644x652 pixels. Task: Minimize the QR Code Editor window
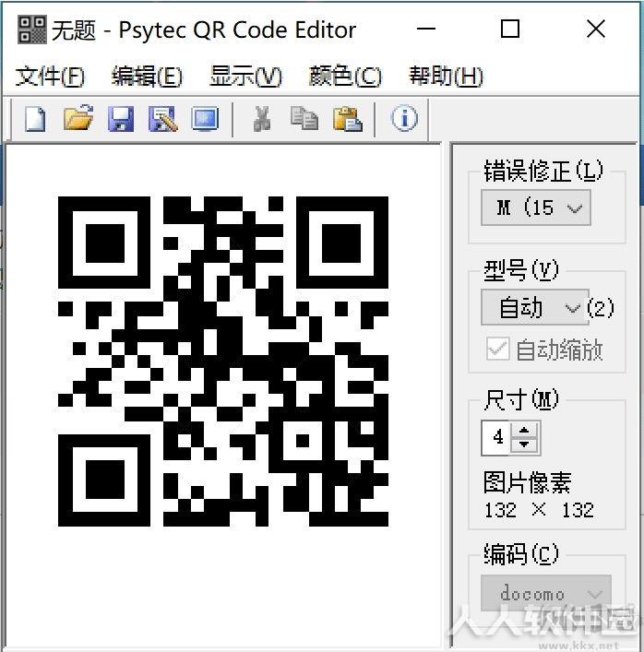coord(426,30)
